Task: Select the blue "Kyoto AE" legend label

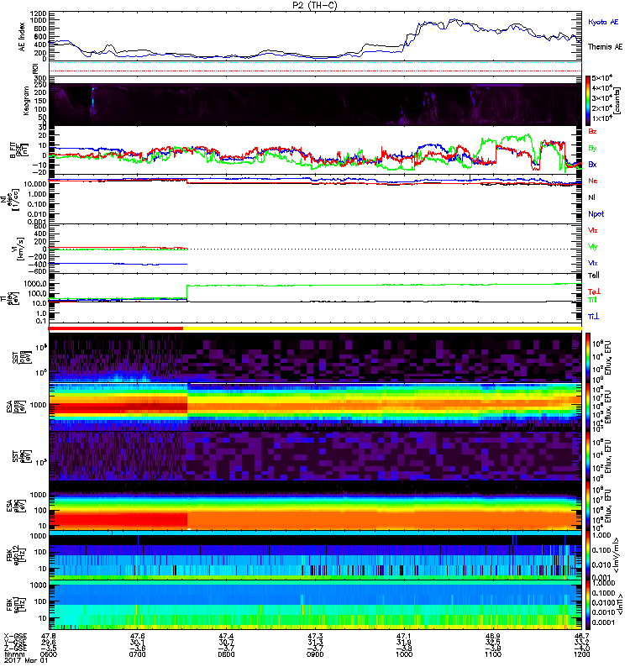Action: click(x=603, y=22)
